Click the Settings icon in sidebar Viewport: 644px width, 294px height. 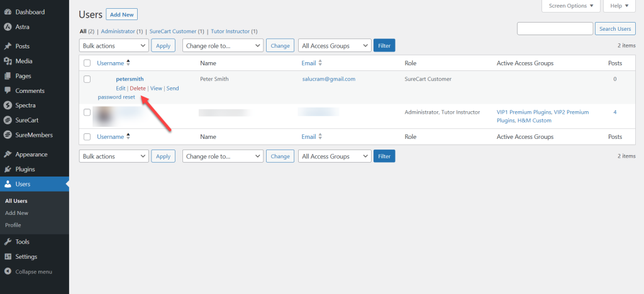click(x=8, y=257)
